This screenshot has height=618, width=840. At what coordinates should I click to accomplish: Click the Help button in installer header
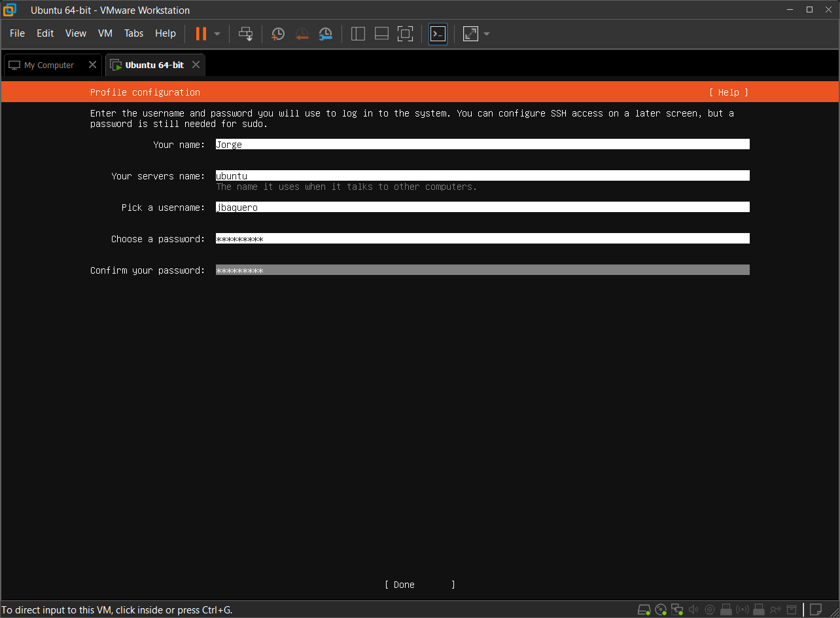[728, 92]
